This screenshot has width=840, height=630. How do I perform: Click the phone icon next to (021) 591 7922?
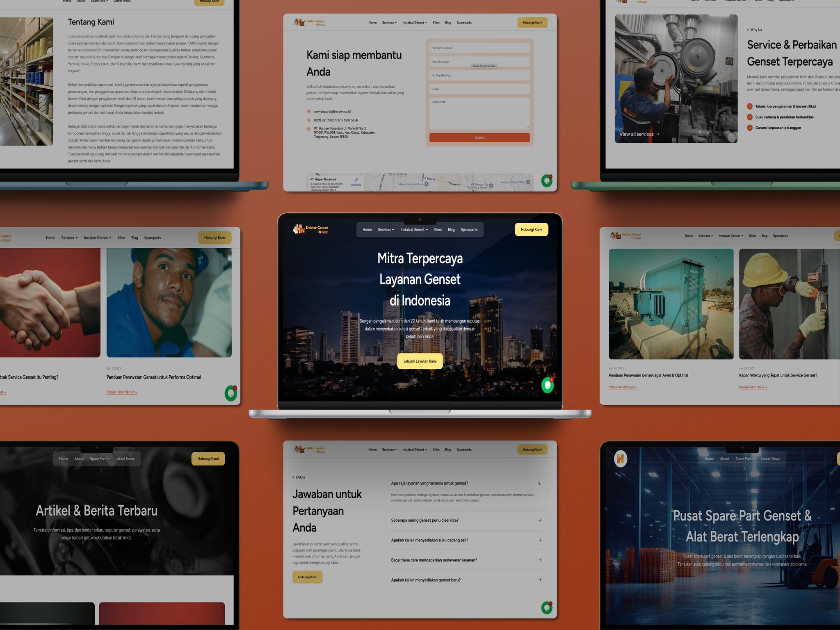pos(309,120)
